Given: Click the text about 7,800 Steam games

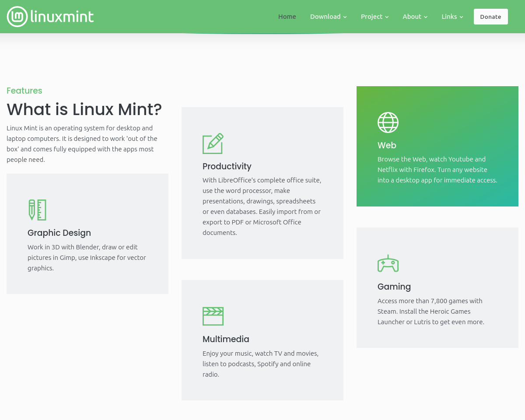Looking at the screenshot, I should point(431,311).
